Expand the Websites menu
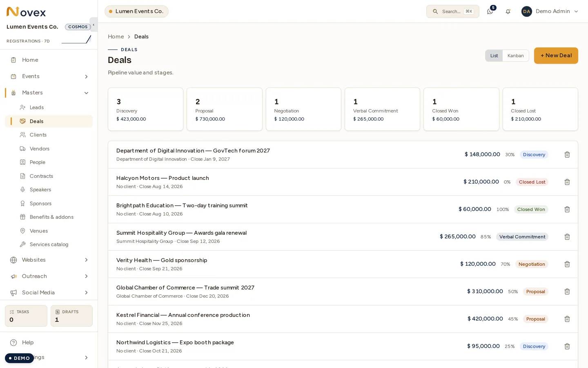This screenshot has width=588, height=368. pos(49,260)
